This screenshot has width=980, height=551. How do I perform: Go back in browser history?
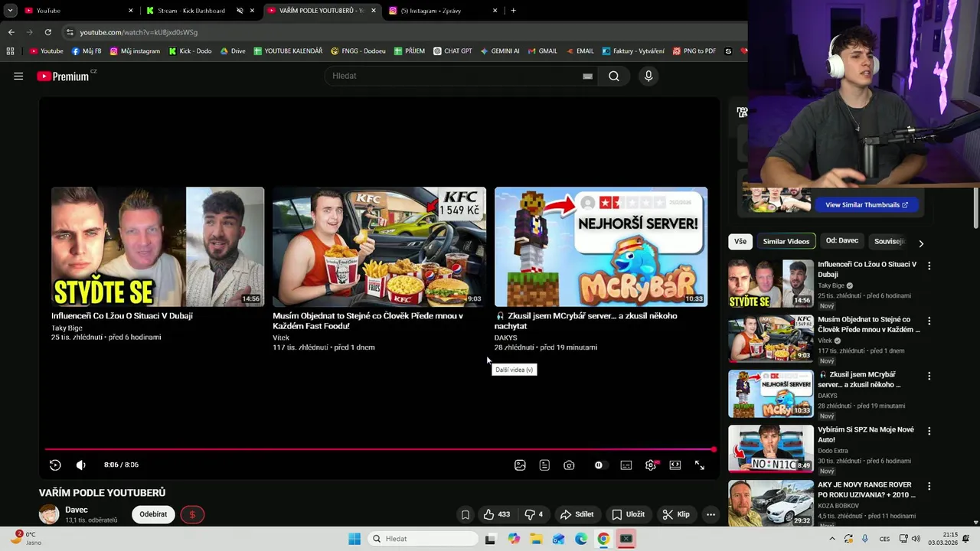pyautogui.click(x=11, y=32)
